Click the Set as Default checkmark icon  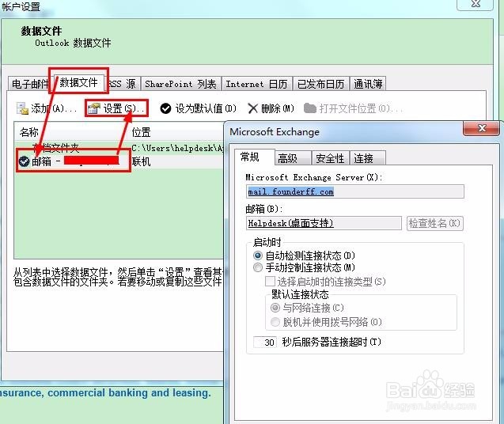click(x=165, y=108)
